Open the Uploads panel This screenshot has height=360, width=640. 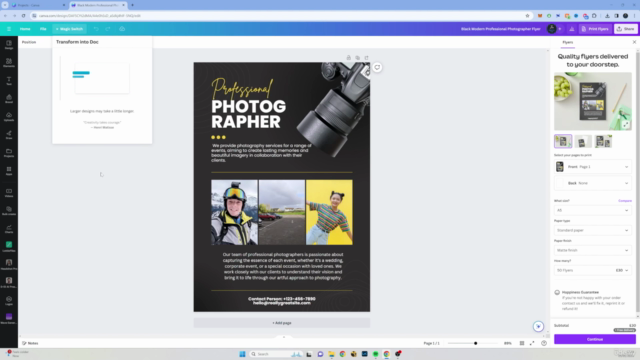click(x=9, y=116)
